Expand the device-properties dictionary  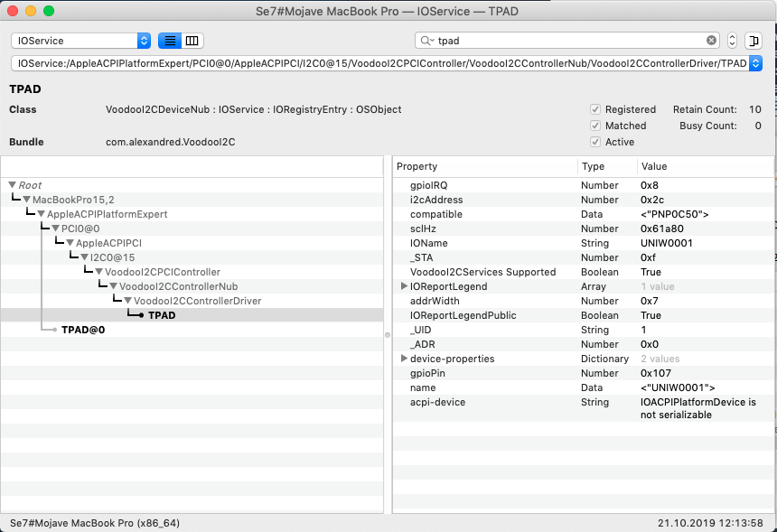[x=404, y=359]
